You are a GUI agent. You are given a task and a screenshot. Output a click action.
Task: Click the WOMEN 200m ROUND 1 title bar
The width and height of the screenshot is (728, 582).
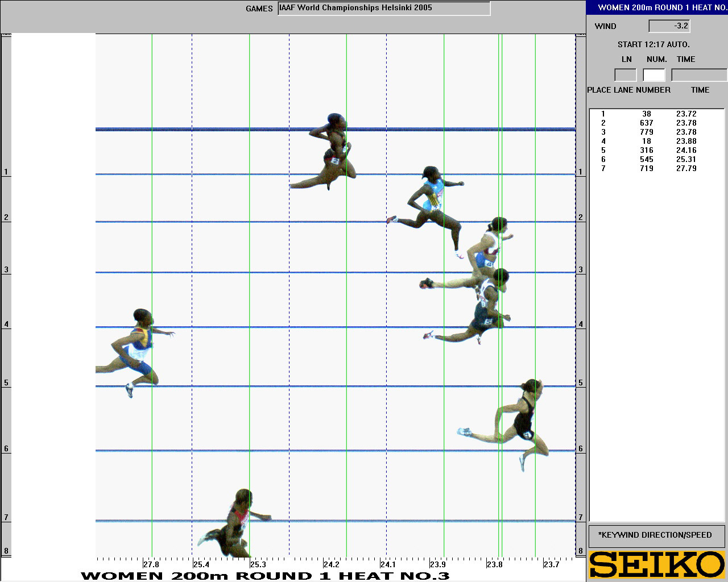pos(657,8)
